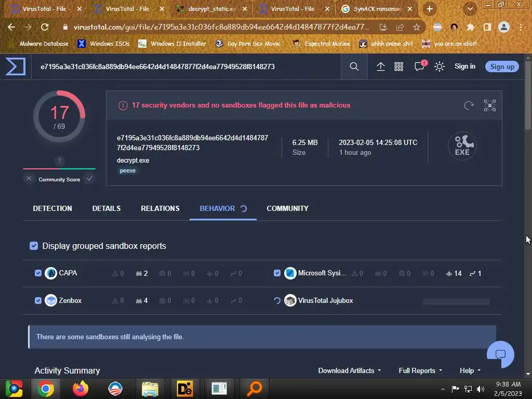Reload the page in Chrome
Screen dimensions: 532x399
[x=45, y=27]
